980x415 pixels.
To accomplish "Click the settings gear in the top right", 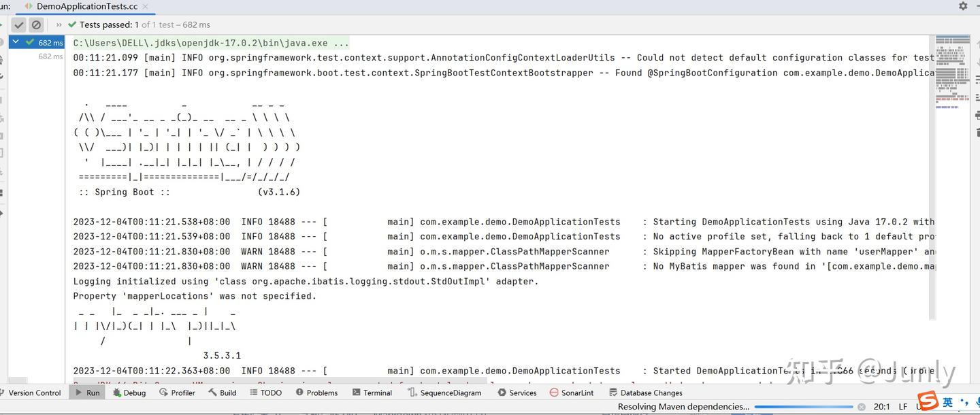I will 964,5.
